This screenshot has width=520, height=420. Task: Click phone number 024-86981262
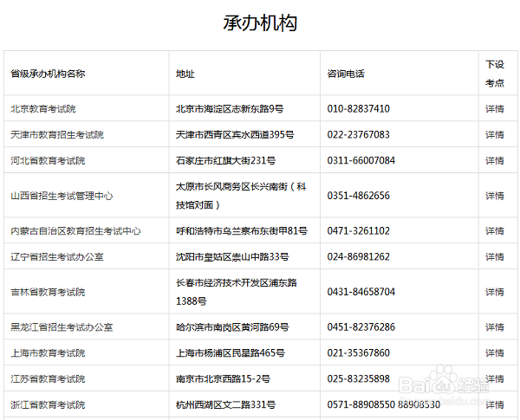pyautogui.click(x=358, y=256)
